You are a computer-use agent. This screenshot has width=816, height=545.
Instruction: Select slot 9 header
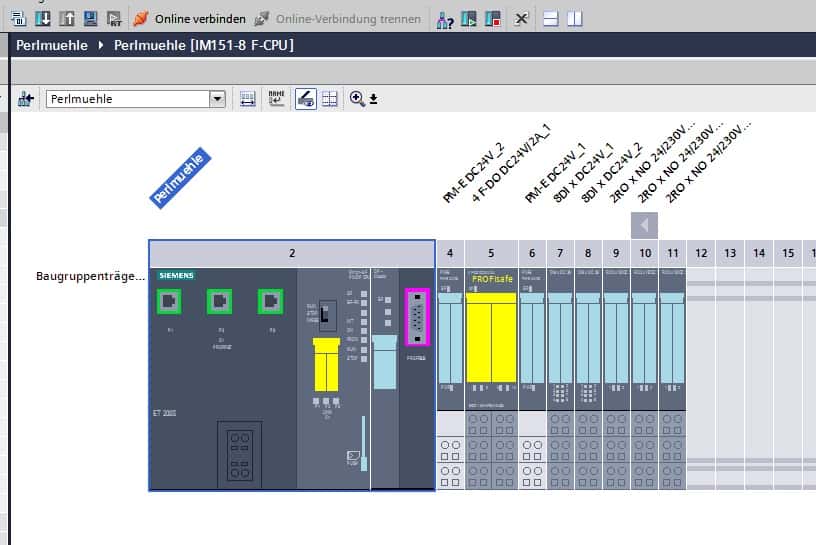(616, 254)
